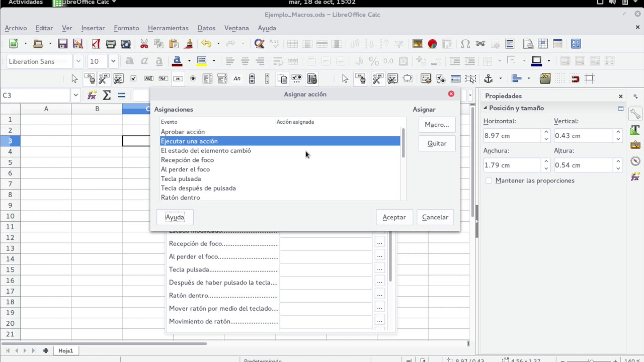Click the Save document icon

click(x=63, y=44)
